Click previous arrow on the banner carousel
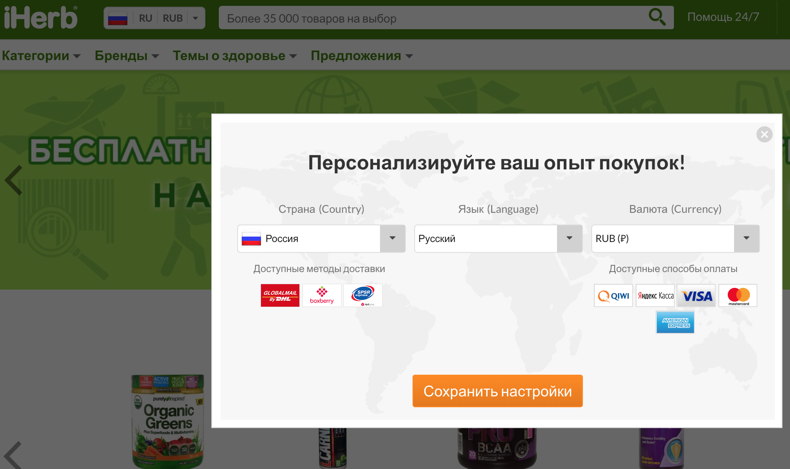Screen dimensions: 790x469 [x=14, y=180]
